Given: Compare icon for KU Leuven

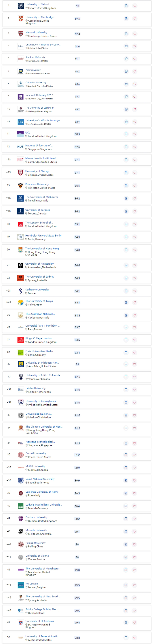Looking at the screenshot, I should coord(126,585).
